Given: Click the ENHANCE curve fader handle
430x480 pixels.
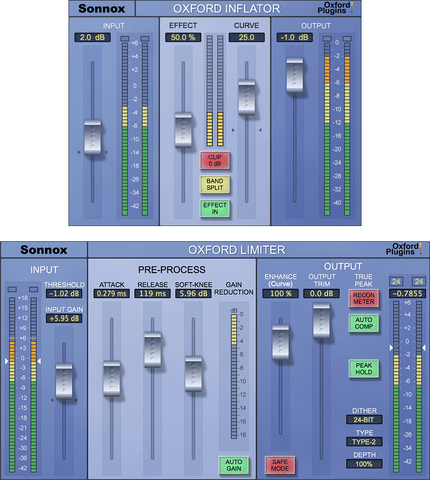Looking at the screenshot, I should [x=280, y=342].
